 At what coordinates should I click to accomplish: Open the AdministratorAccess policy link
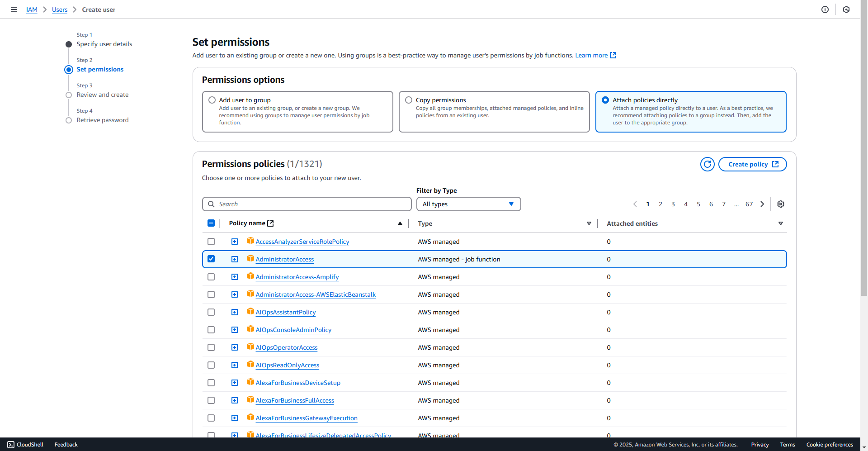pyautogui.click(x=285, y=259)
